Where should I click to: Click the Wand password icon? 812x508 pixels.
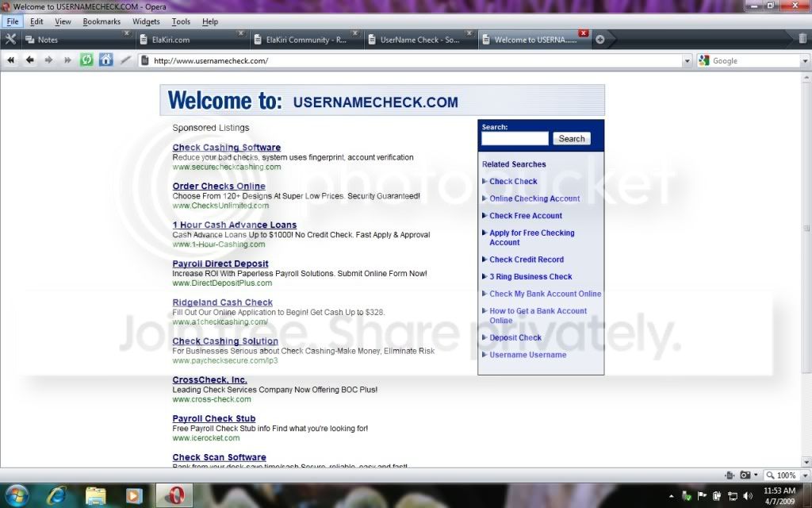(125, 60)
